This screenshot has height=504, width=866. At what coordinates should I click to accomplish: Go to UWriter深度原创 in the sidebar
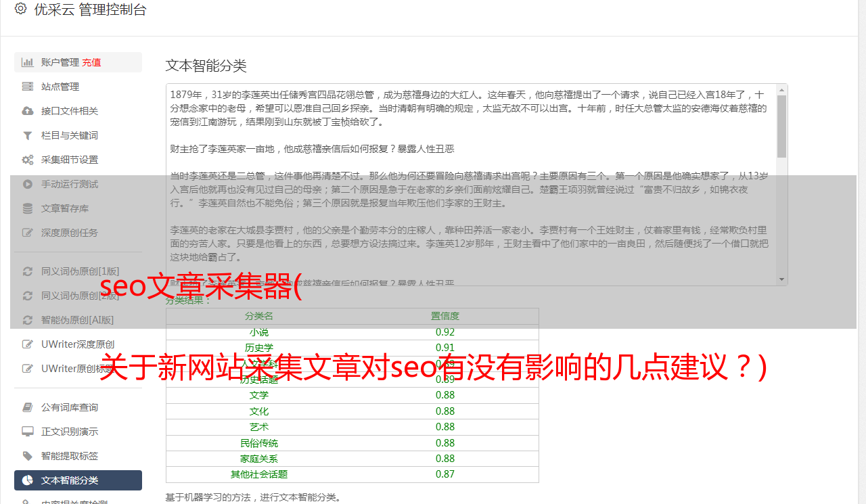78,344
